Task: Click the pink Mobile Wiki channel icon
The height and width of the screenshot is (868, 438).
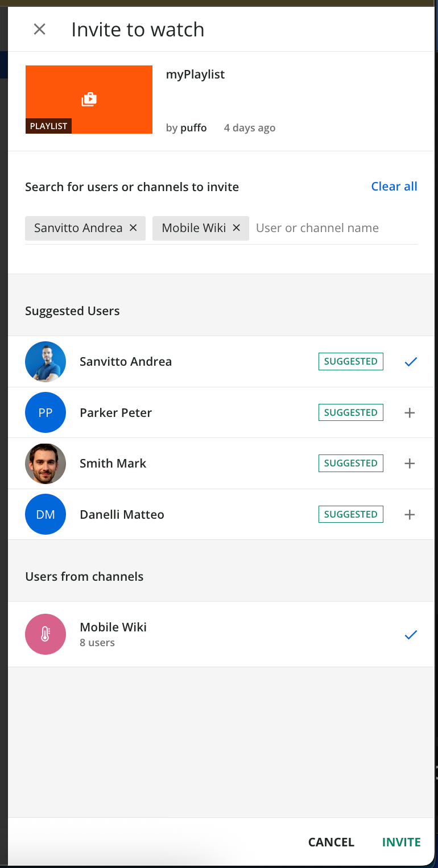Action: pos(46,634)
